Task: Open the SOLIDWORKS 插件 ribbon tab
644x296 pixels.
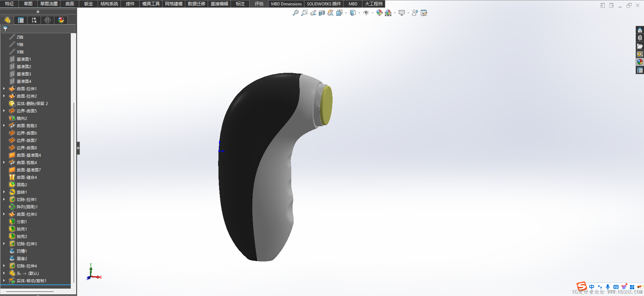Action: pos(324,4)
